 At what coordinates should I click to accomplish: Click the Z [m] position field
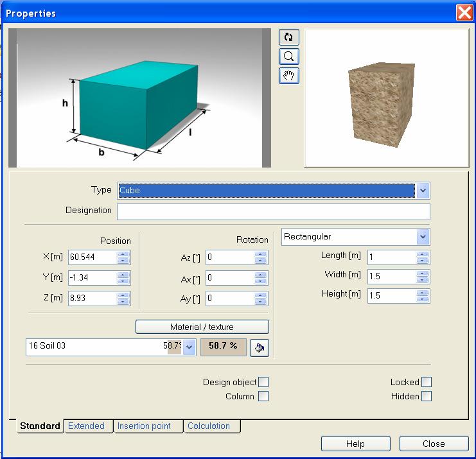[93, 299]
